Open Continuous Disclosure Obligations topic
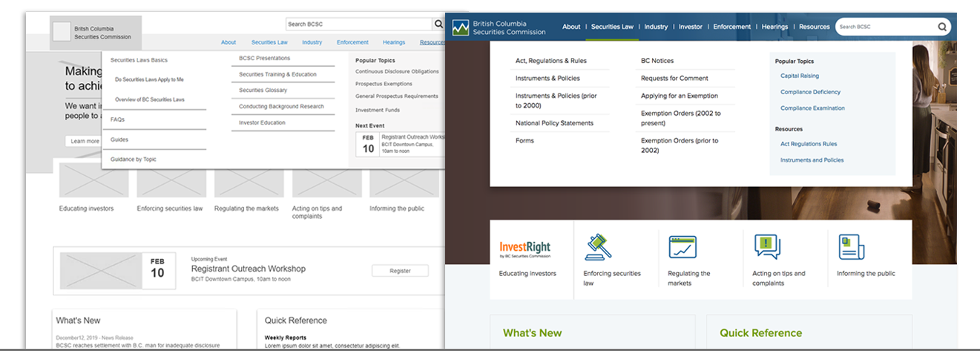Screen dimensions: 980x351 397,72
